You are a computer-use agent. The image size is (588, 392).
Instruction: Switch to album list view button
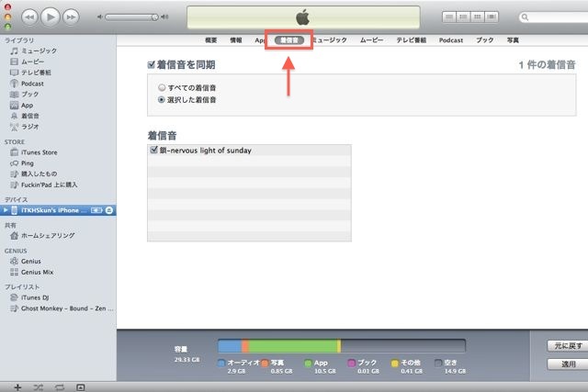(463, 17)
